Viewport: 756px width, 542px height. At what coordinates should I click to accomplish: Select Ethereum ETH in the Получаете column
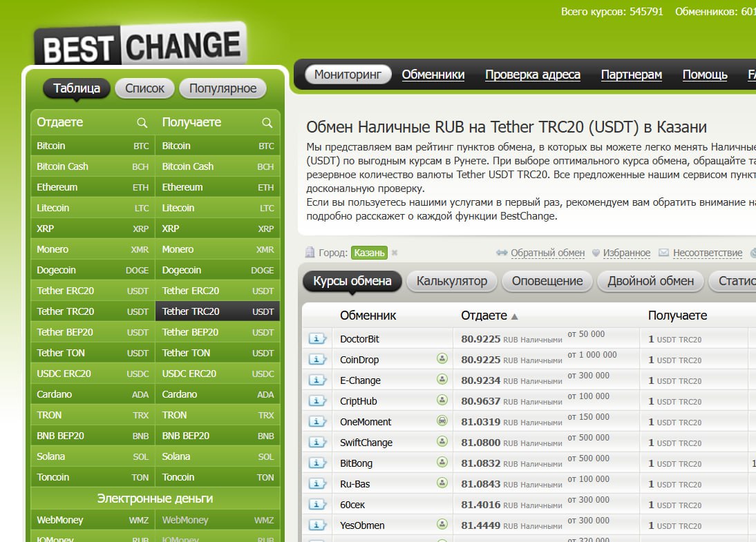tap(218, 187)
